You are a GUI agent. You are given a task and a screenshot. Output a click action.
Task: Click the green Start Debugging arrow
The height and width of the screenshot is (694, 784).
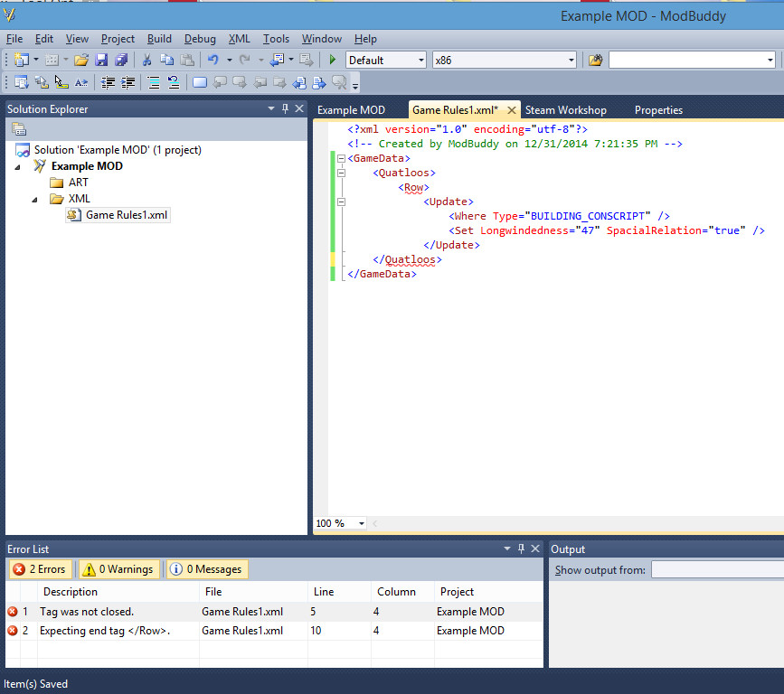pos(333,60)
